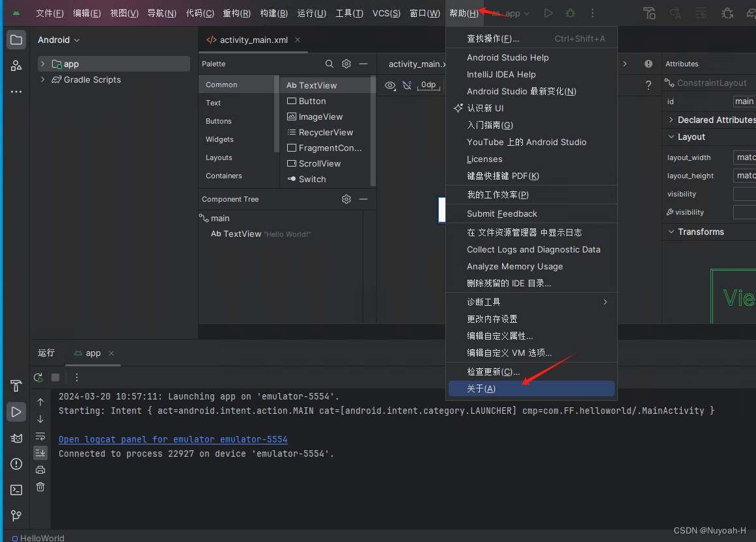Open the Terminal tool window
The height and width of the screenshot is (542, 756).
point(16,490)
